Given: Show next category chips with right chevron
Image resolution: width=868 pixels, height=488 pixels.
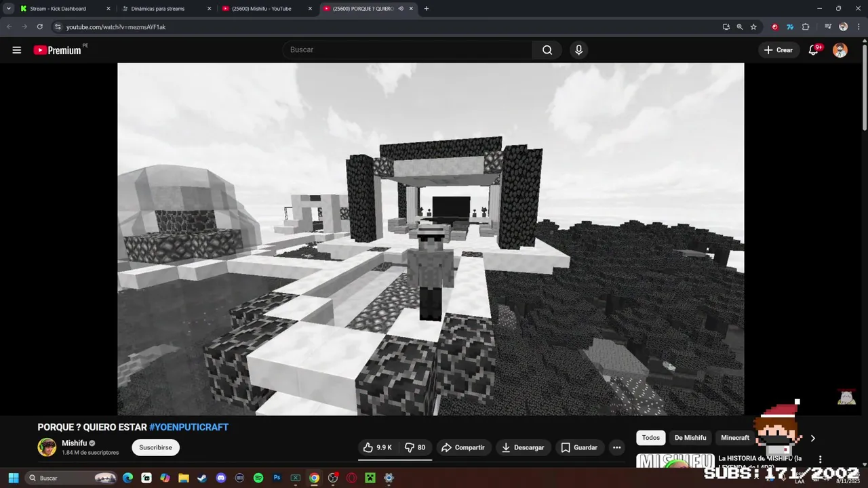Looking at the screenshot, I should (812, 438).
